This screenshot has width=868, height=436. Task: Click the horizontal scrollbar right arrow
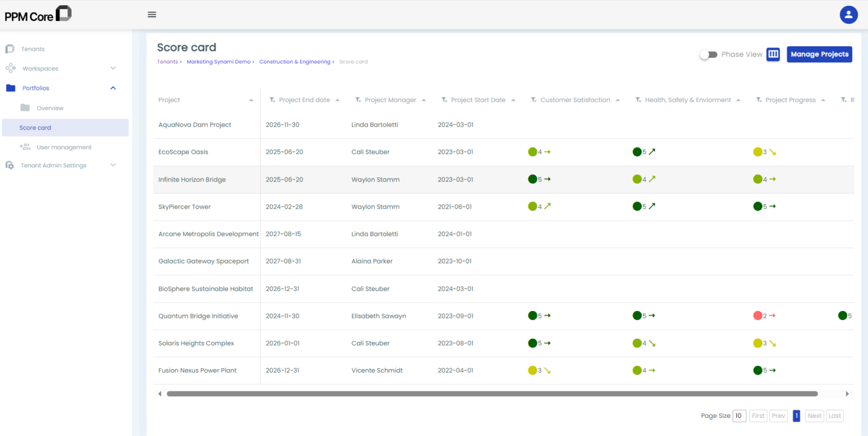tap(847, 394)
